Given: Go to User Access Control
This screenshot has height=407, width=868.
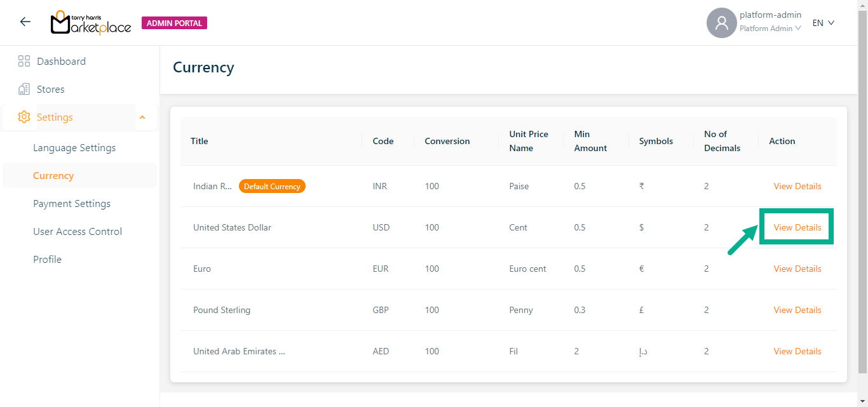Looking at the screenshot, I should coord(78,232).
